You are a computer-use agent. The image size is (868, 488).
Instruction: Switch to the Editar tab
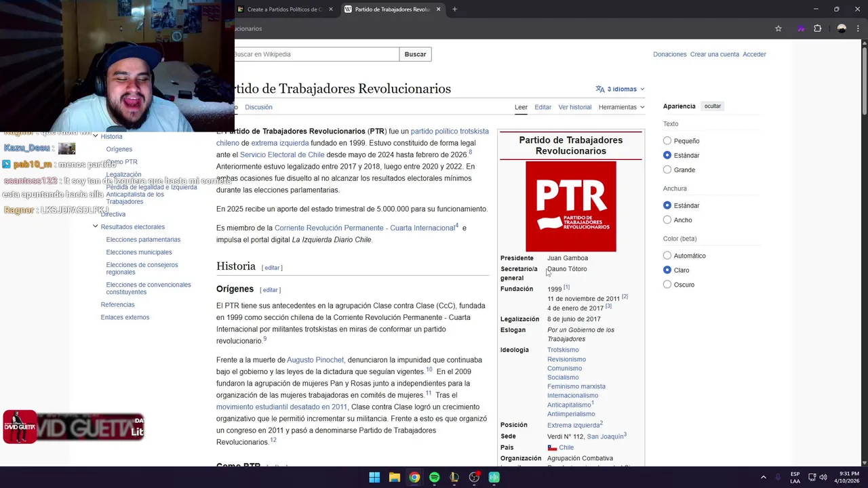pos(542,107)
